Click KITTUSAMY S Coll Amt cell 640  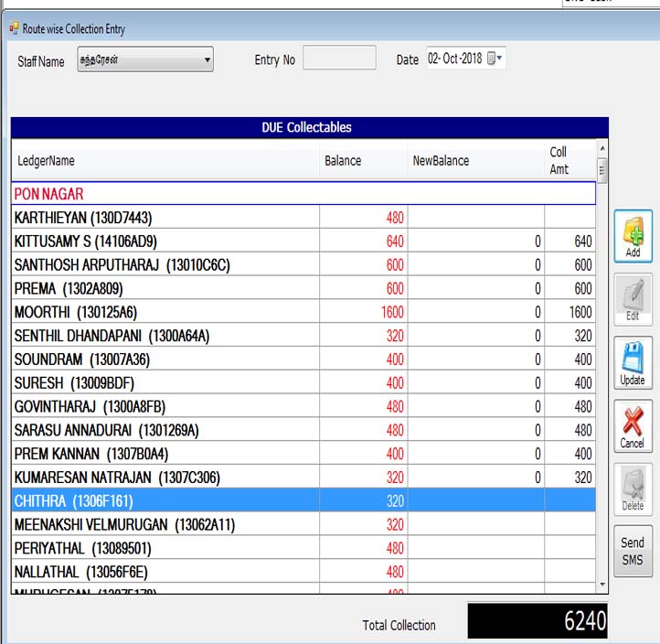570,241
